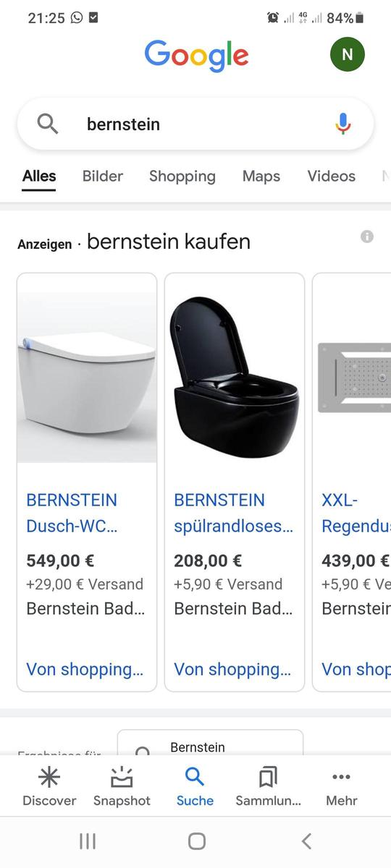This screenshot has height=868, width=391.
Task: Open Sammlungen bookmarks in the bottom bar
Action: (x=268, y=786)
